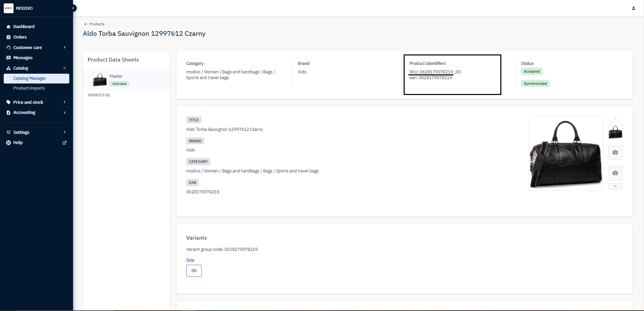Click Aldo under the top Brand column

pyautogui.click(x=302, y=72)
